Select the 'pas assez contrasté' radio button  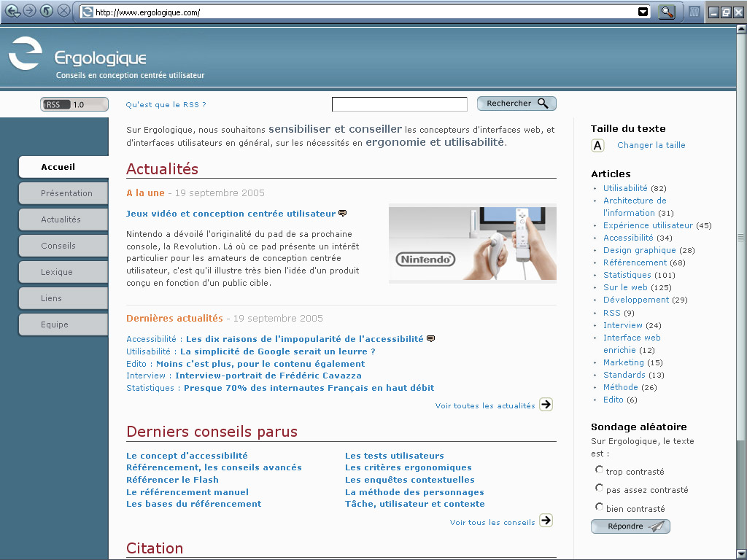click(599, 488)
